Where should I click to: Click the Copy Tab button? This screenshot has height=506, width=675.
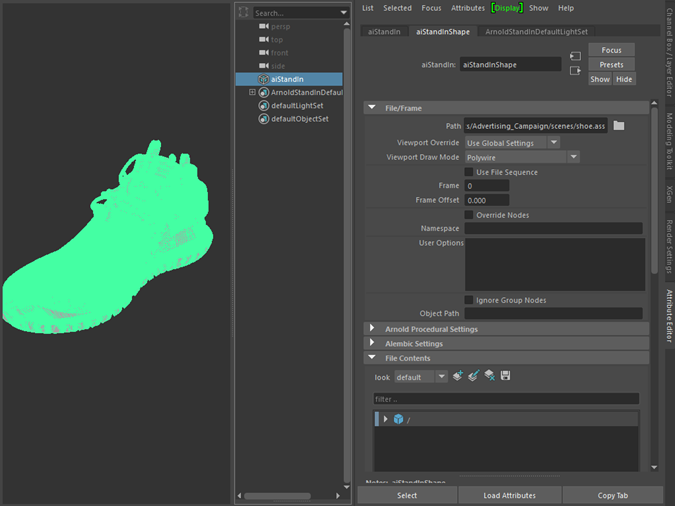[x=613, y=495]
